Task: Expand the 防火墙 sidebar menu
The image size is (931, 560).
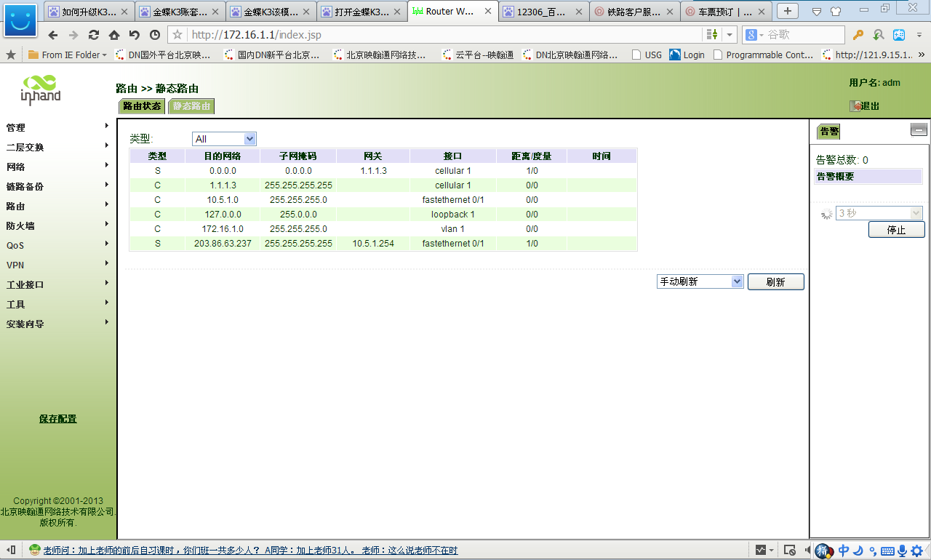Action: click(x=20, y=225)
